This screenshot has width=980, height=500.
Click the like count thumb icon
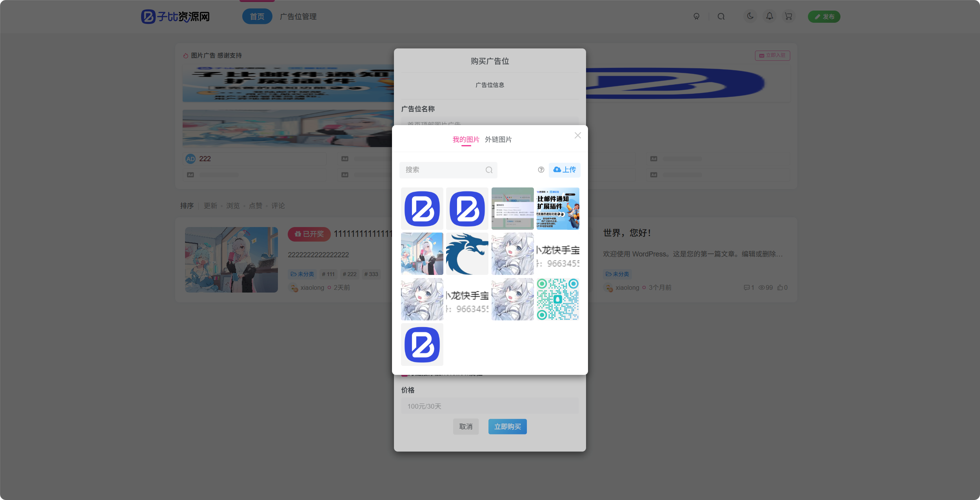pos(780,287)
